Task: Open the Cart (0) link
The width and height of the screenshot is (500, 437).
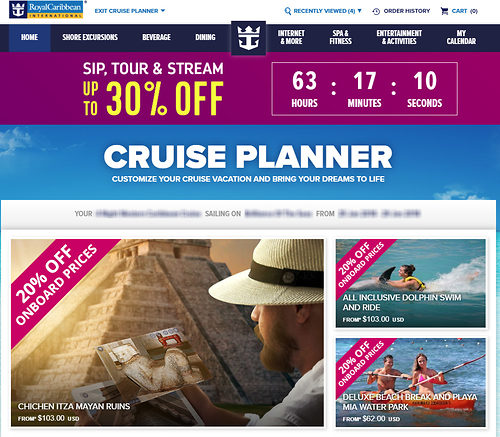Action: 465,11
